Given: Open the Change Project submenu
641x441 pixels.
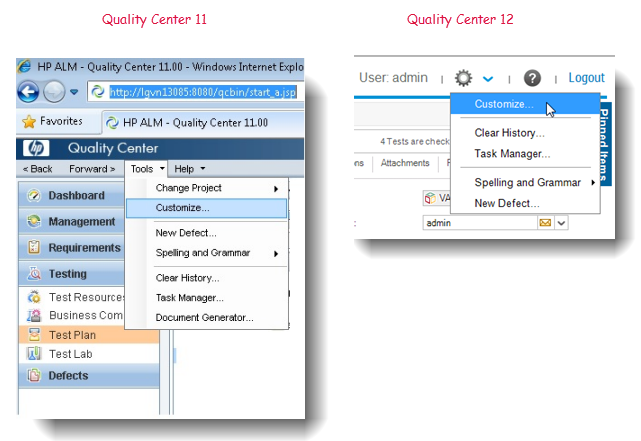Looking at the screenshot, I should point(206,188).
